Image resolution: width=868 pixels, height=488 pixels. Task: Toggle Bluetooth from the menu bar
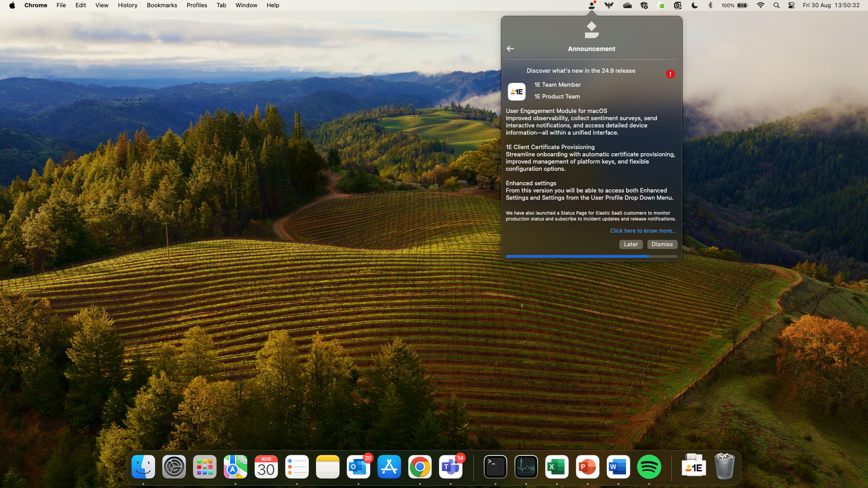[x=710, y=5]
